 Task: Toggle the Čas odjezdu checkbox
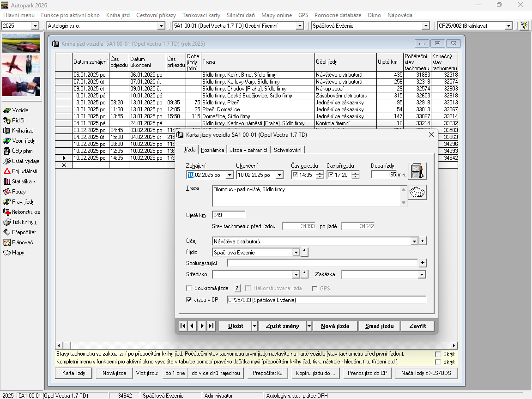click(x=296, y=175)
